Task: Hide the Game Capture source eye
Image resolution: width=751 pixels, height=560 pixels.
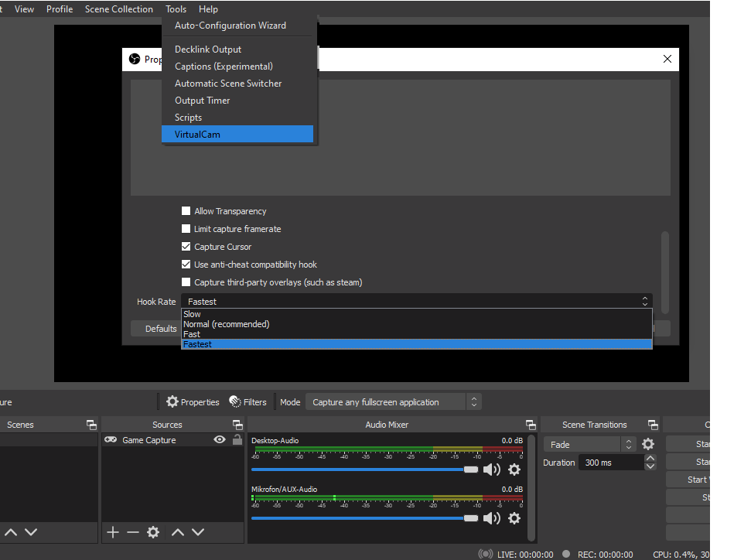Action: click(220, 440)
